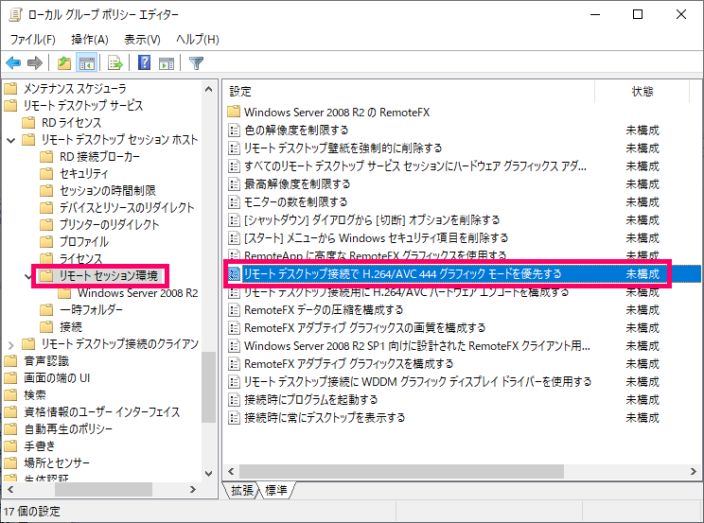Go up one level using folder icon

(x=63, y=63)
